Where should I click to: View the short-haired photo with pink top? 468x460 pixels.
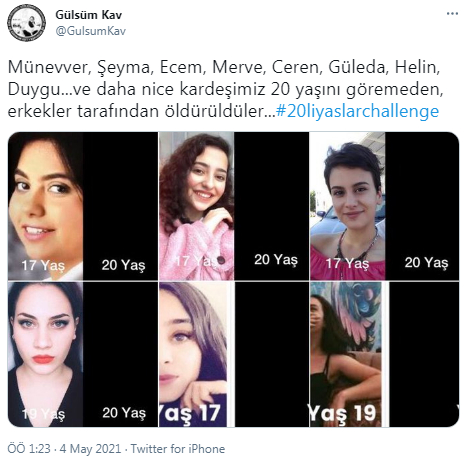coord(347,206)
